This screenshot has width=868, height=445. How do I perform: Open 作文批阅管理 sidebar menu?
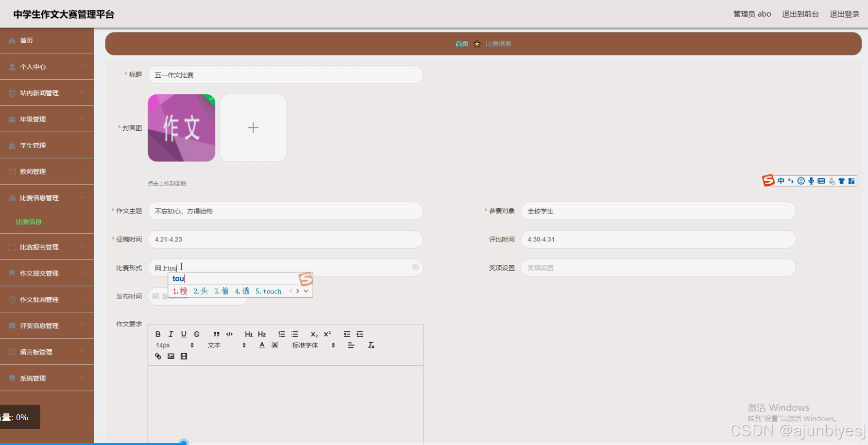pyautogui.click(x=47, y=299)
